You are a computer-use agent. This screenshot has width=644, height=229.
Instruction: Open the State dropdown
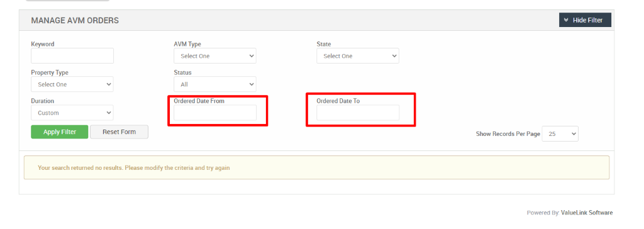358,56
